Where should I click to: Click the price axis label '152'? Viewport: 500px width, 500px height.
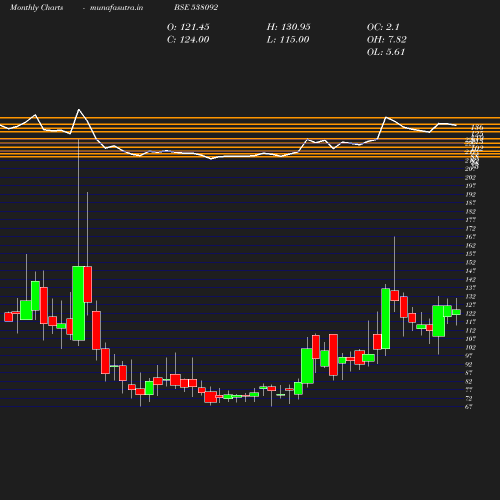[470, 262]
